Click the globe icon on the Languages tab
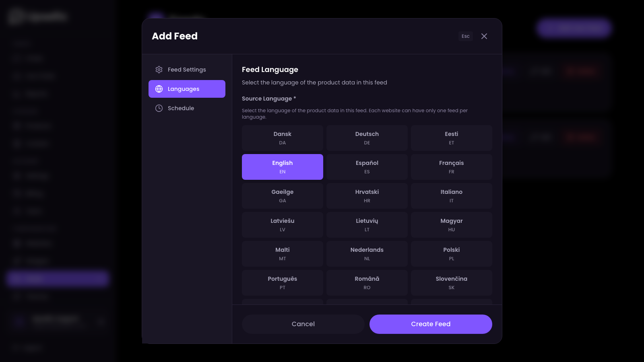 pyautogui.click(x=159, y=89)
